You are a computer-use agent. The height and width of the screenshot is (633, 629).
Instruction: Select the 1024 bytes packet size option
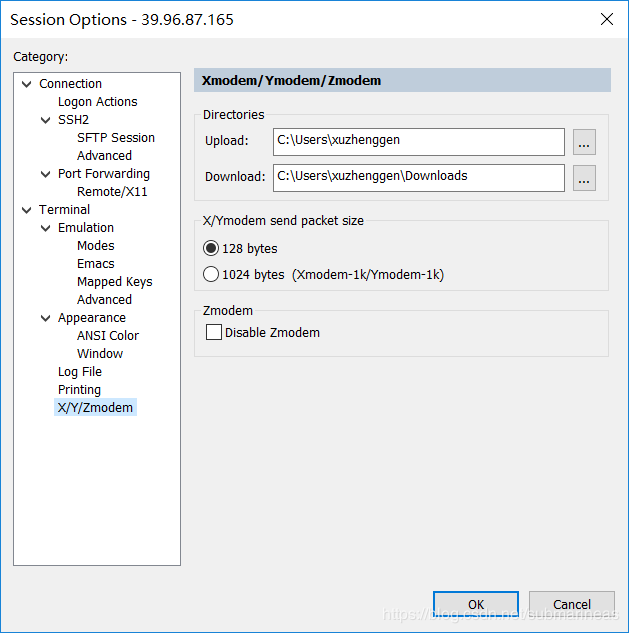point(211,274)
